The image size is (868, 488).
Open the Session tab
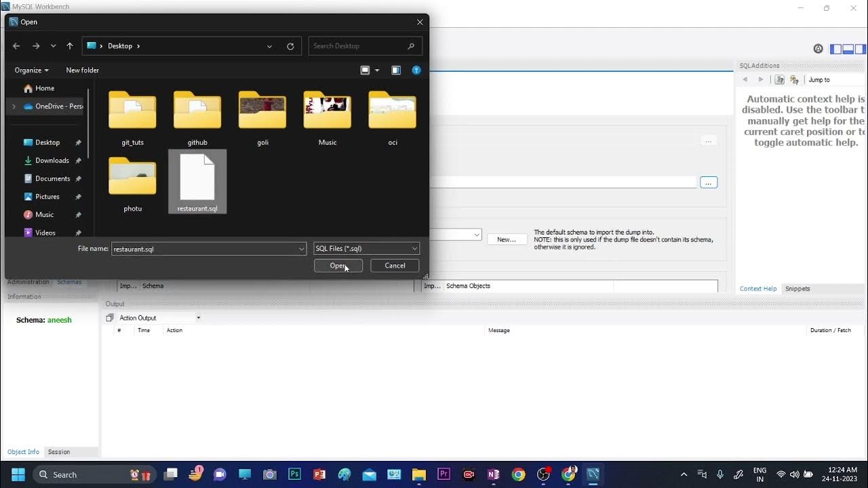click(59, 452)
